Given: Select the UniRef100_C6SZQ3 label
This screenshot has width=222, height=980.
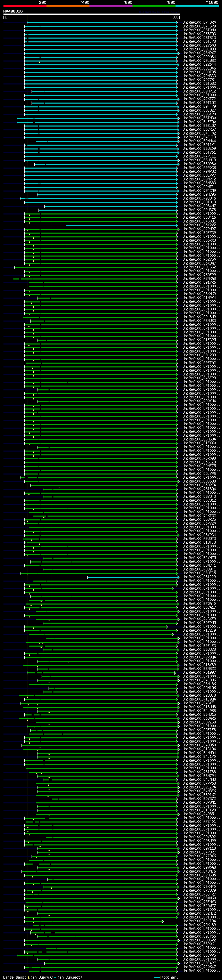Looking at the screenshot, I should coord(199,34).
